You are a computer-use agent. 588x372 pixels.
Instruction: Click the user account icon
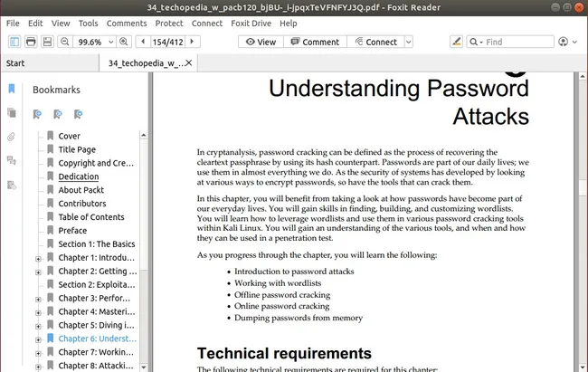[x=563, y=42]
